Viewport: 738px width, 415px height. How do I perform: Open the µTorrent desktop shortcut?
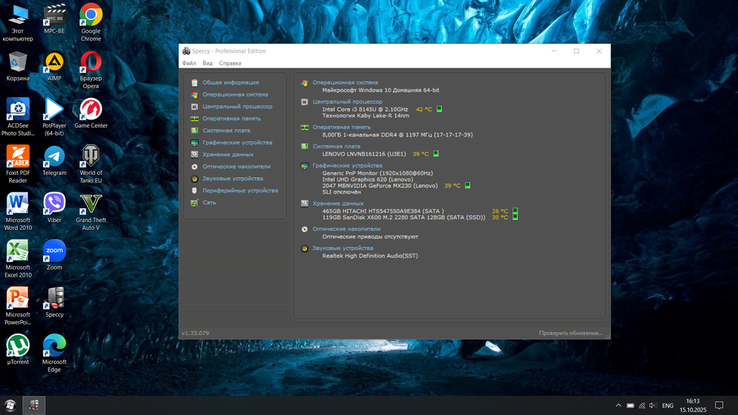pyautogui.click(x=18, y=350)
